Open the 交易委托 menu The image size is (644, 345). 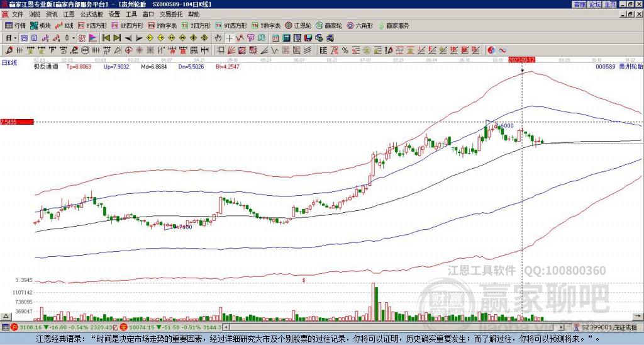coord(171,14)
